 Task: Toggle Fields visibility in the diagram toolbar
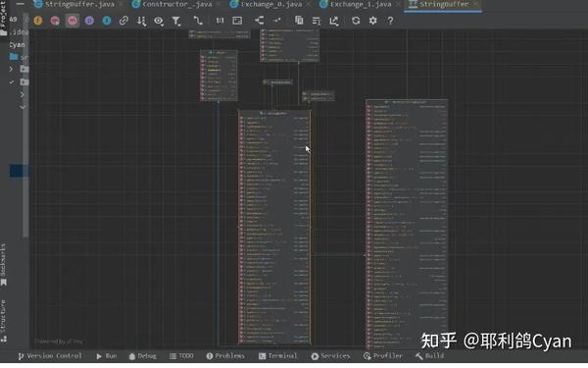(x=38, y=21)
